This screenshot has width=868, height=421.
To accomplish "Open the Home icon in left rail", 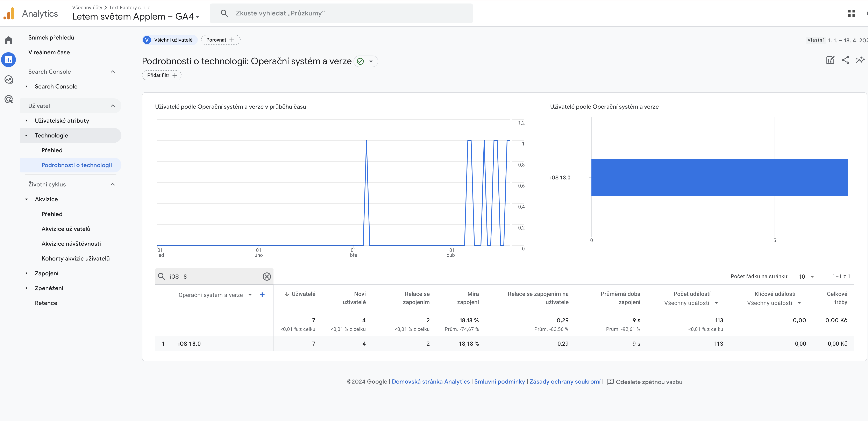I will click(x=9, y=40).
